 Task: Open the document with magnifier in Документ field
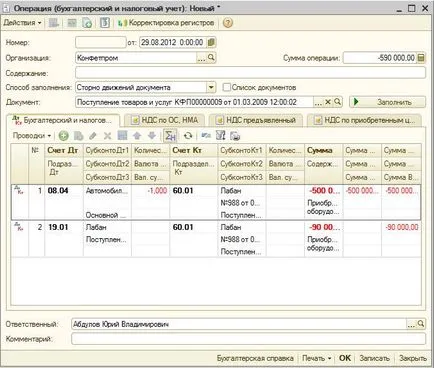tap(338, 102)
